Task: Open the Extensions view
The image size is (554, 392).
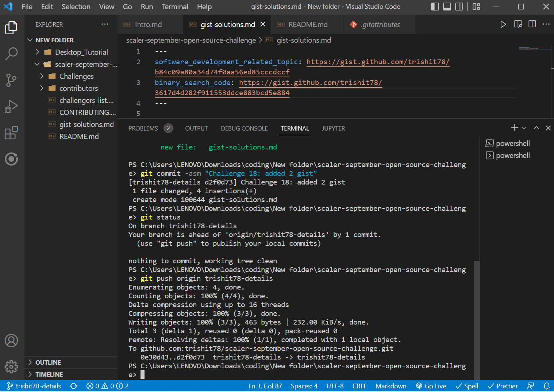Action: coord(11,133)
